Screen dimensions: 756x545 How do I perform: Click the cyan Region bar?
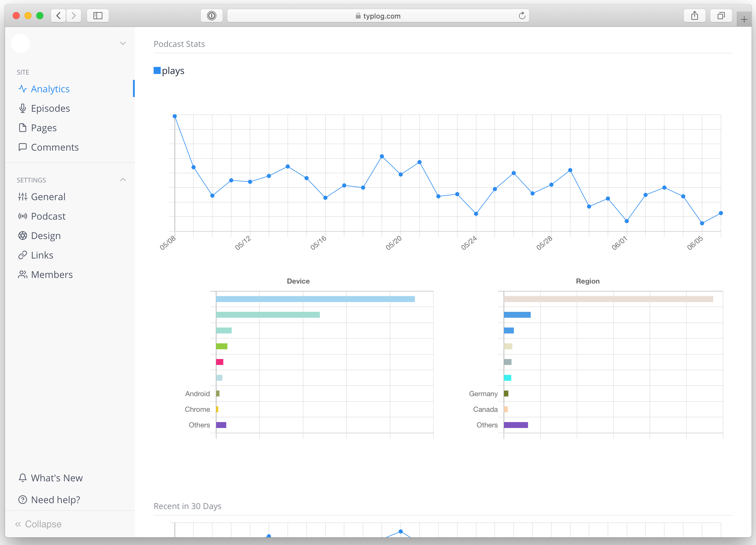[508, 378]
